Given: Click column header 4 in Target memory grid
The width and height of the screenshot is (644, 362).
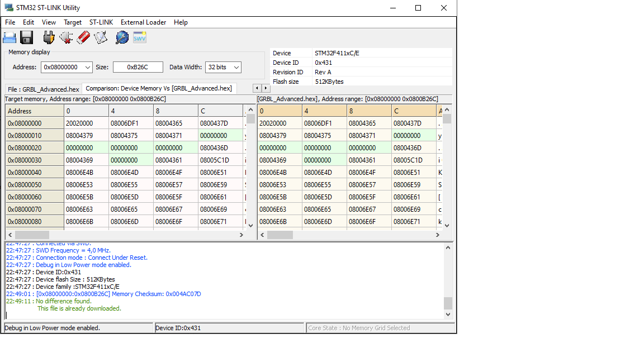Looking at the screenshot, I should (131, 111).
